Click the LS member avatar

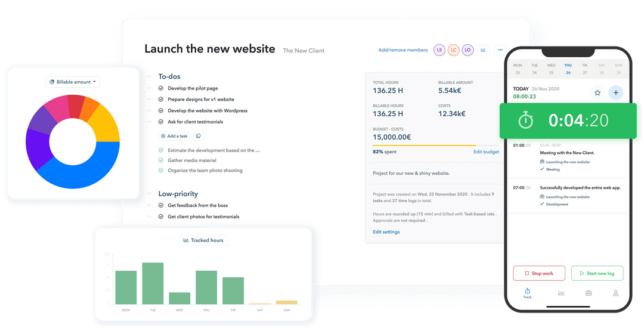pyautogui.click(x=439, y=50)
